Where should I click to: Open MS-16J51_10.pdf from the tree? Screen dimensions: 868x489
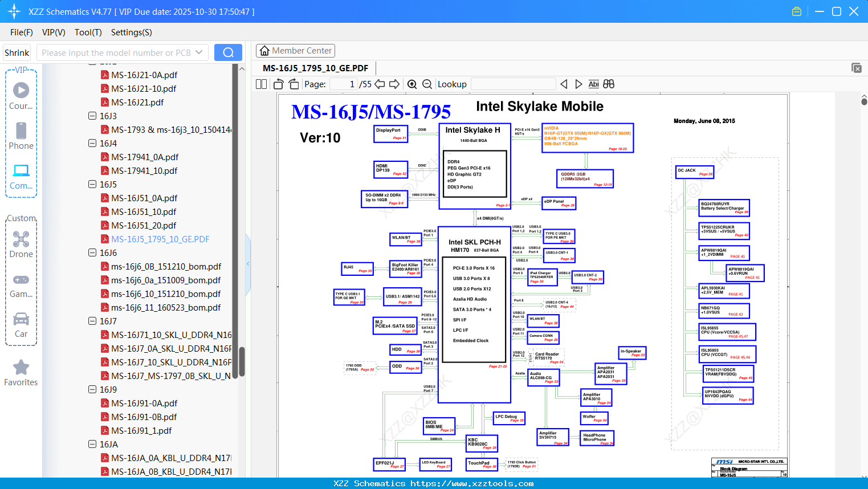point(144,212)
